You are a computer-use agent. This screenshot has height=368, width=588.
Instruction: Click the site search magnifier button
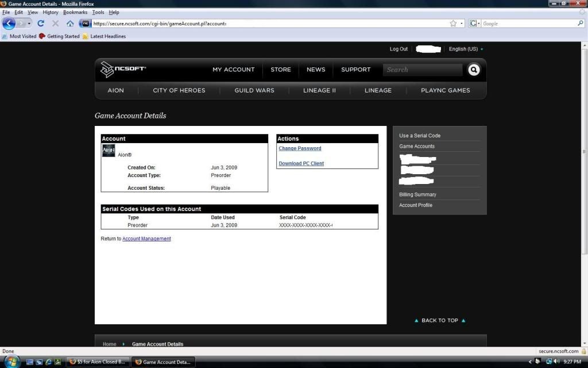[x=474, y=70]
